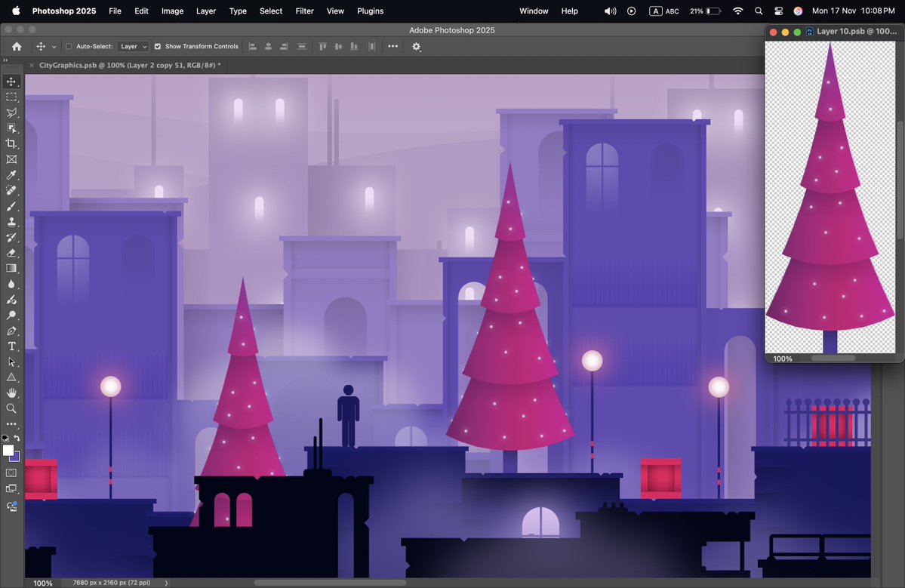Click the foreground color swatch
The width and height of the screenshot is (905, 588).
(8, 450)
